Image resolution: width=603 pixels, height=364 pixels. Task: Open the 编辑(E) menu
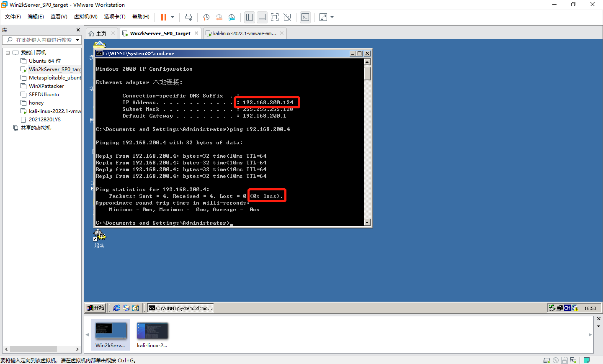coord(36,17)
